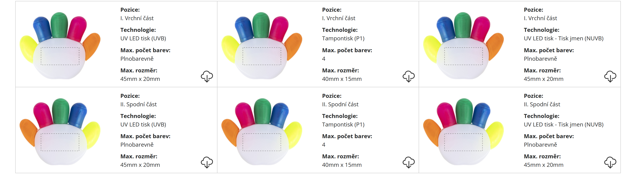This screenshot has width=644, height=180.
Task: Download template for Spodní část Tisk jmen (NUVB)
Action: 610,162
